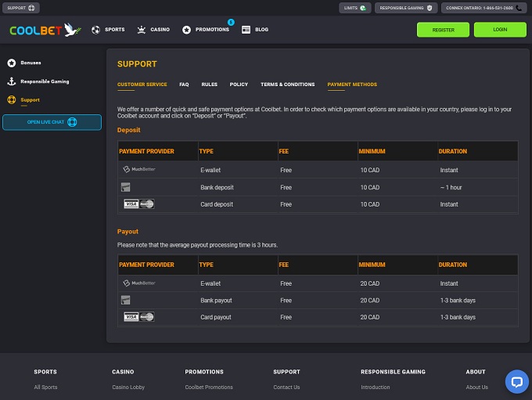Image resolution: width=532 pixels, height=400 pixels.
Task: Open the live chat bubble icon
Action: 516,381
